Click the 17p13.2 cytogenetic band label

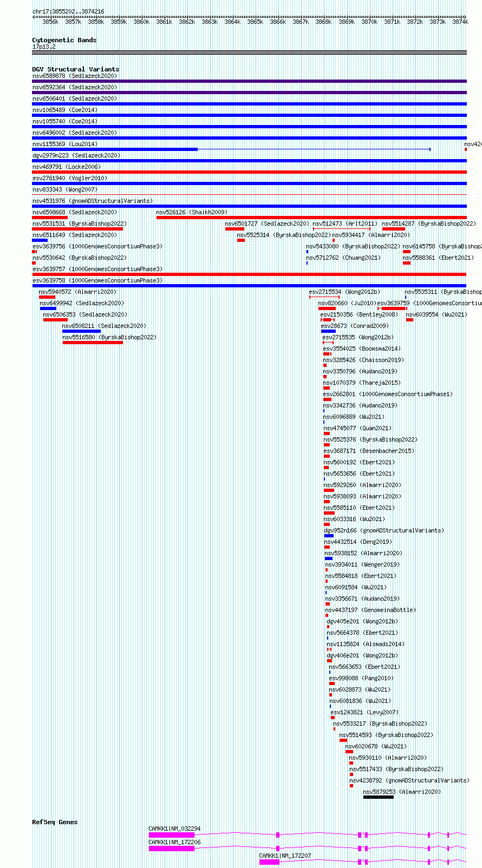tap(44, 47)
